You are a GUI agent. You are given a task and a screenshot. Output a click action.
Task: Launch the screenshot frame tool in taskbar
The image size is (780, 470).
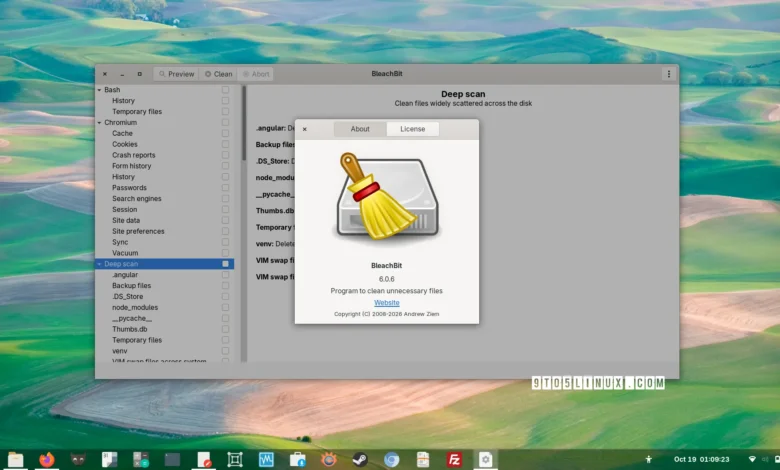tap(235, 460)
